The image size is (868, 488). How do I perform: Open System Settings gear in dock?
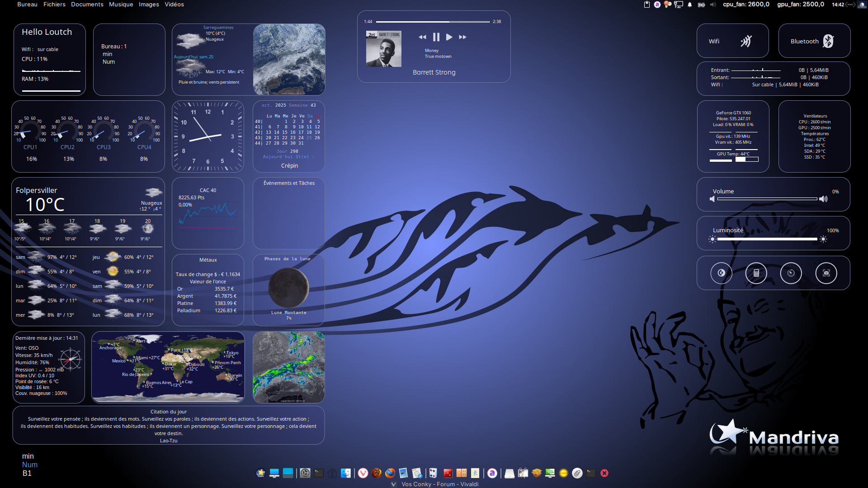coord(305,473)
